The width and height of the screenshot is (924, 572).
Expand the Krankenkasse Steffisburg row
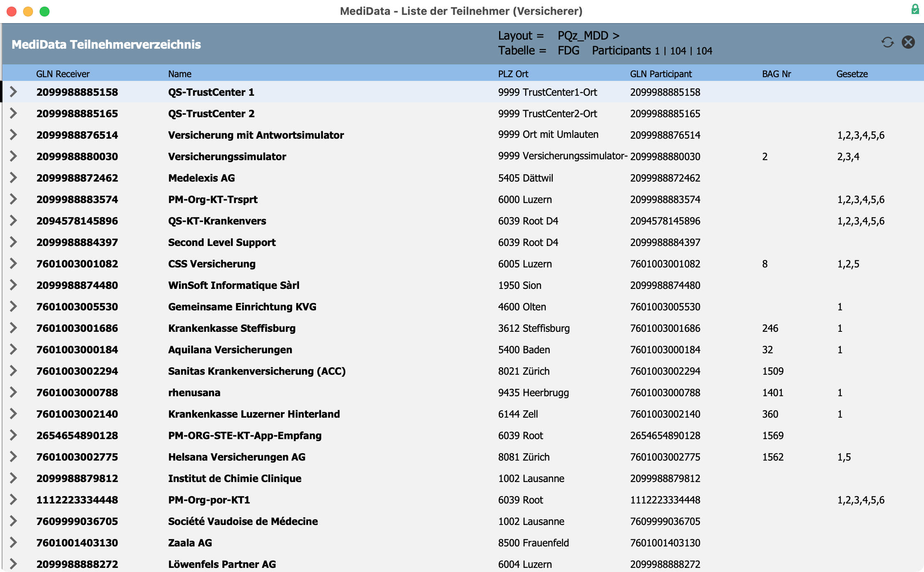pos(13,328)
